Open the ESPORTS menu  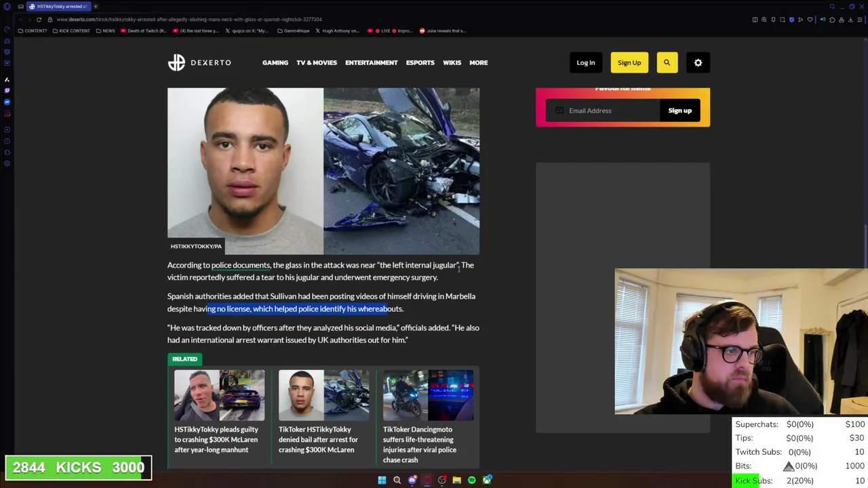tap(420, 62)
